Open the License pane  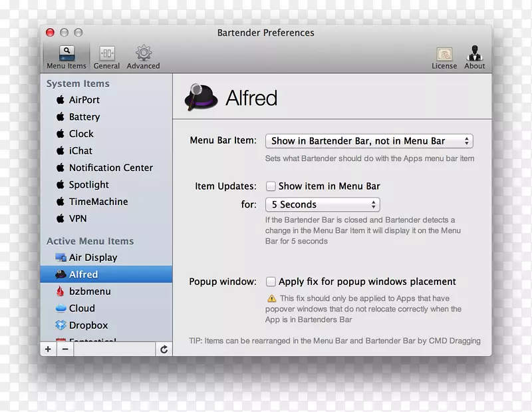[444, 58]
